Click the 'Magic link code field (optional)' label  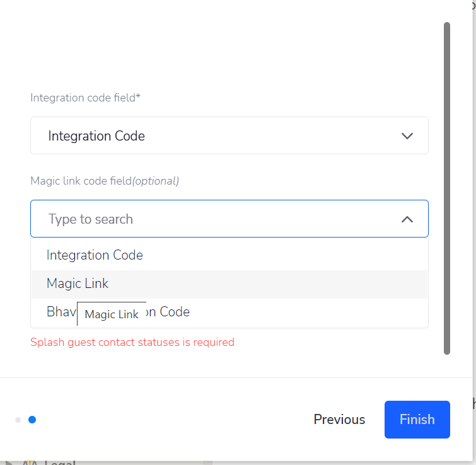tap(105, 181)
